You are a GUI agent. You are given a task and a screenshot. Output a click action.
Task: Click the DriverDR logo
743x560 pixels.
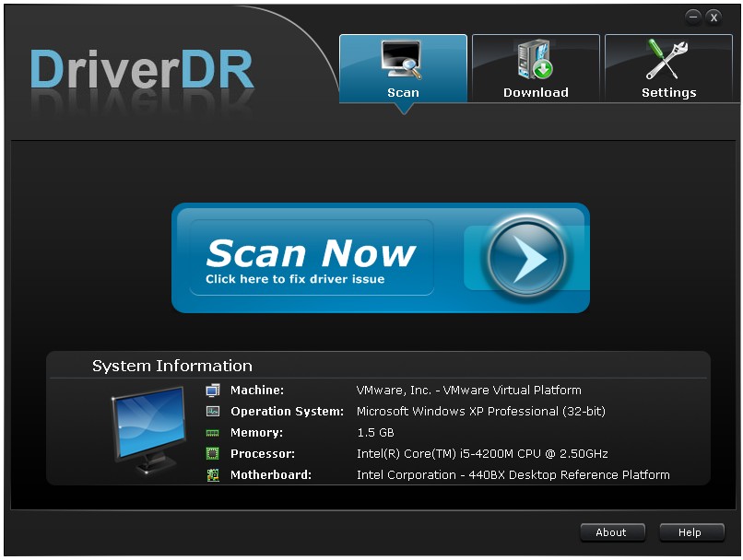pos(142,70)
